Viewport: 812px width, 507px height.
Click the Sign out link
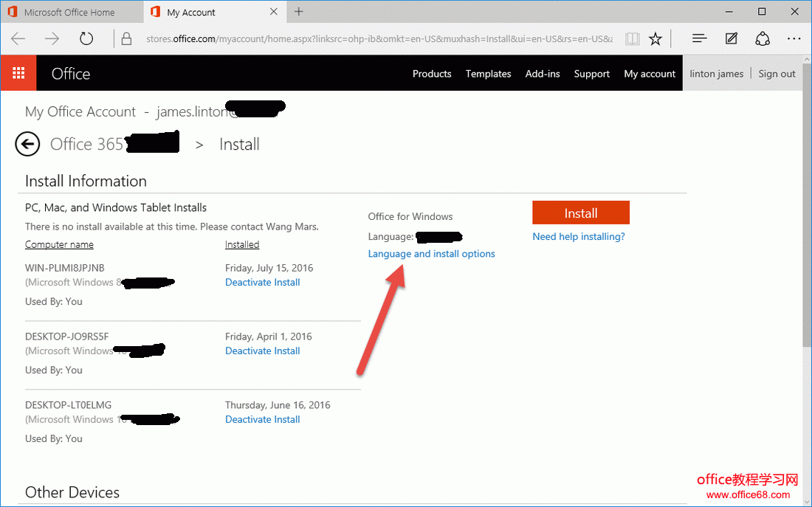point(777,74)
